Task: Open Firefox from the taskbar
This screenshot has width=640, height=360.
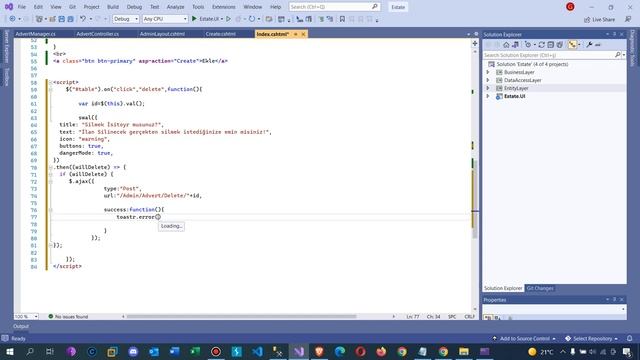Action: [381, 351]
